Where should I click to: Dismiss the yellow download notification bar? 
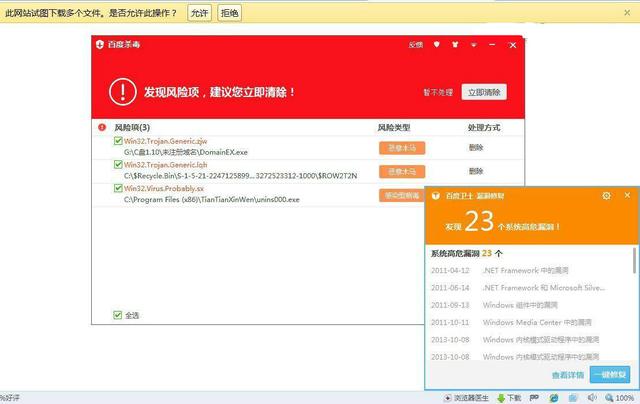[x=627, y=13]
